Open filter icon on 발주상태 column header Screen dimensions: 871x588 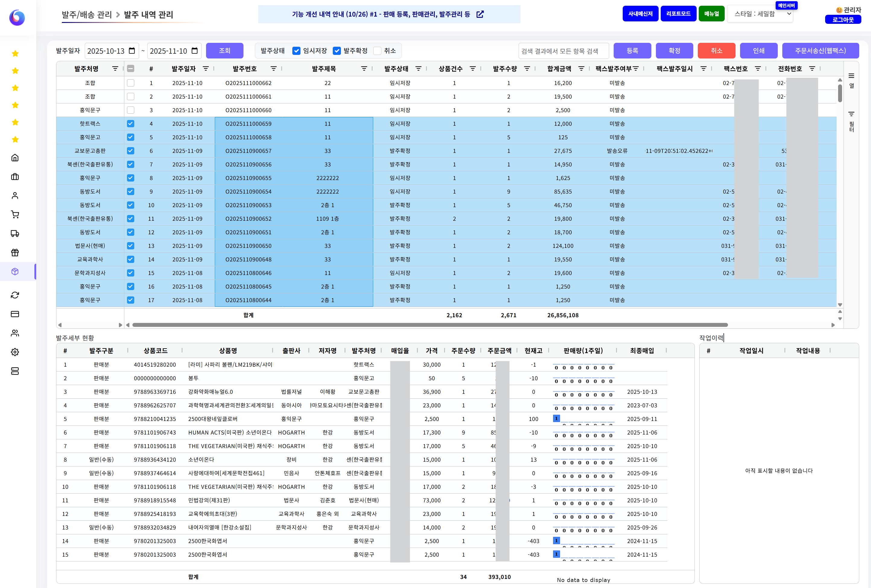pos(418,68)
